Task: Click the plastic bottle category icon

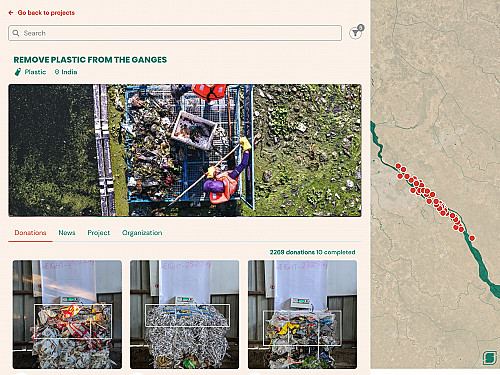Action: [18, 72]
